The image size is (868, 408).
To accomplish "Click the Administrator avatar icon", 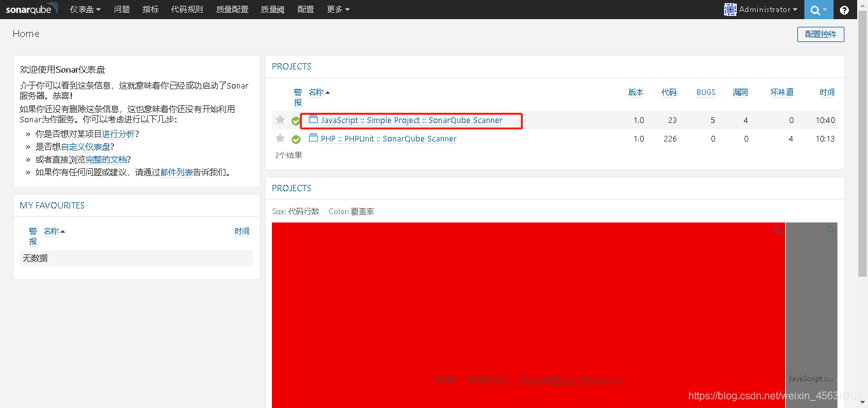I will click(730, 9).
